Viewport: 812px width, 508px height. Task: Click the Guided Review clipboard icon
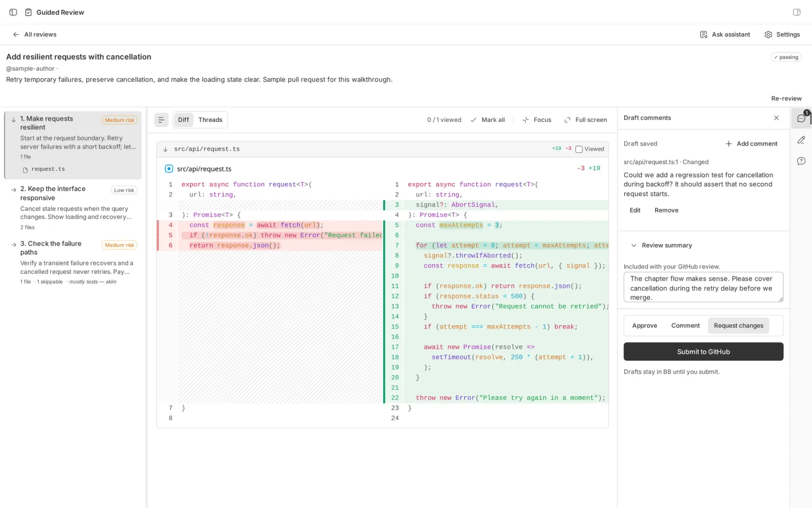[28, 12]
